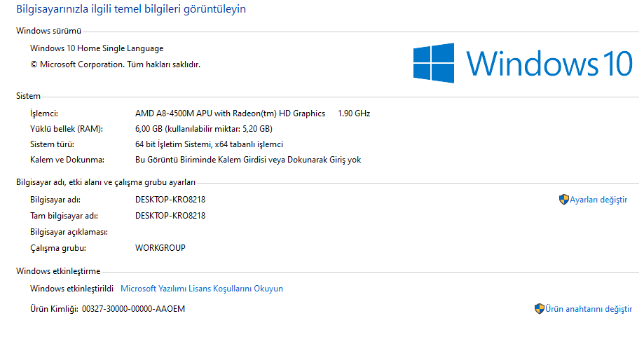Screen dimensions: 644x337
Task: Open 'Microsoft Yazılımı Lisans Koşullarını Okuyun' link
Action: point(202,289)
